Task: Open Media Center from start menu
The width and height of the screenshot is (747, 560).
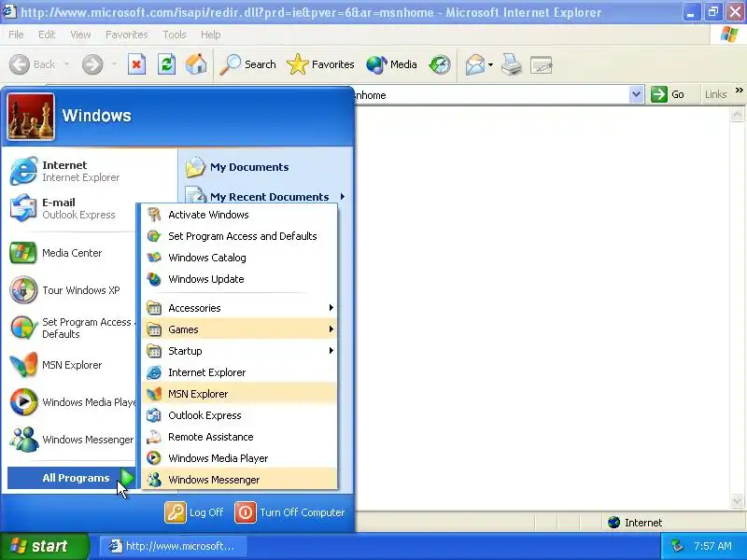Action: (72, 253)
